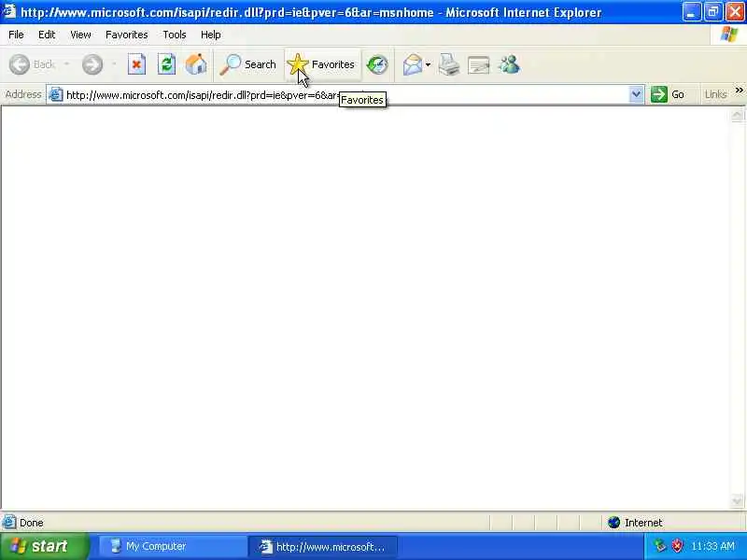
Task: Click the IE page icon in the status bar
Action: 9,523
